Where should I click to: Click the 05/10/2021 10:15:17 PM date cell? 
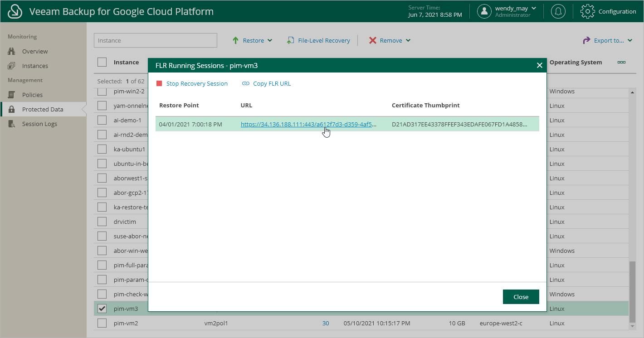tap(377, 323)
